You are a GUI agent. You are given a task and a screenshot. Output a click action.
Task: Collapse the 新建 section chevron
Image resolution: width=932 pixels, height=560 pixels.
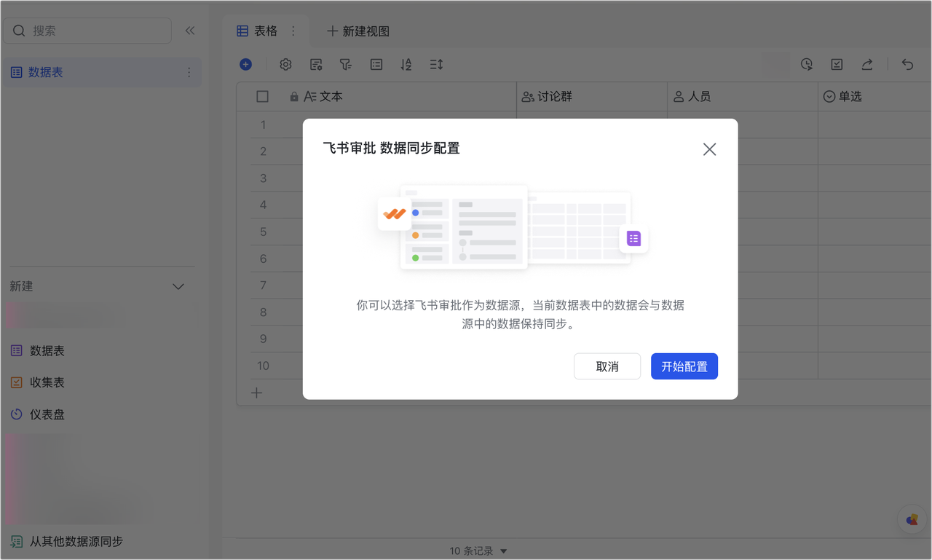(178, 286)
